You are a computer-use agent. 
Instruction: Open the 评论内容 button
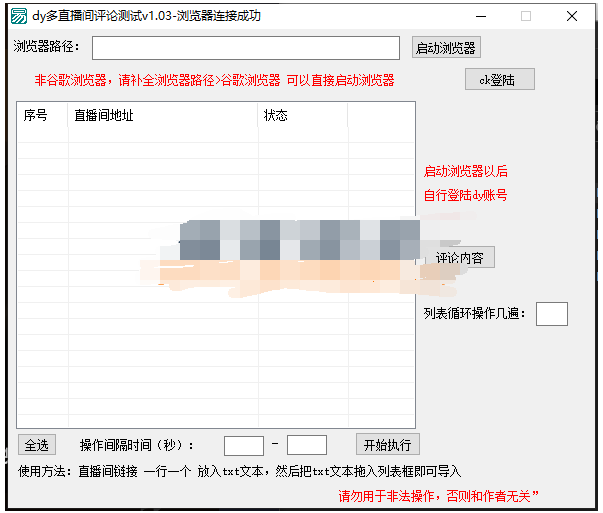click(459, 258)
